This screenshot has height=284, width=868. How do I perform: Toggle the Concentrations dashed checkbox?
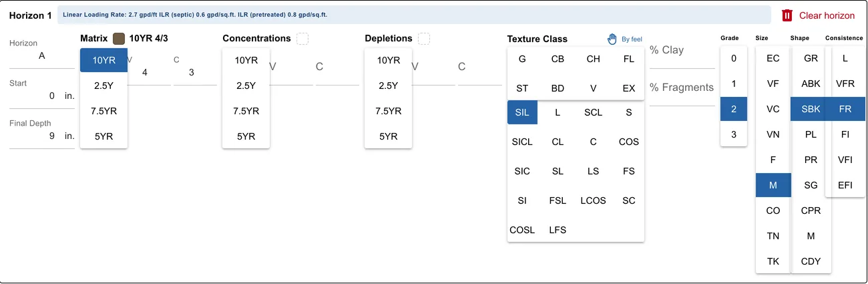(x=302, y=39)
